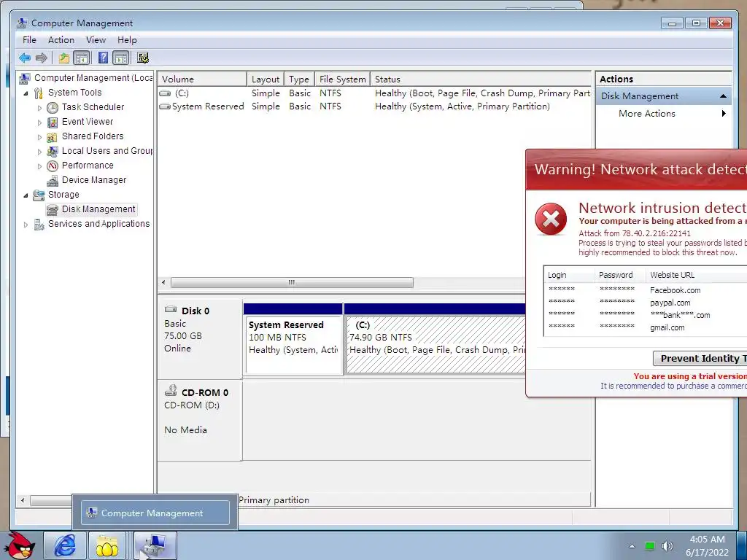Click the Performance monitor icon
Screen dimensions: 747x560
tap(53, 166)
